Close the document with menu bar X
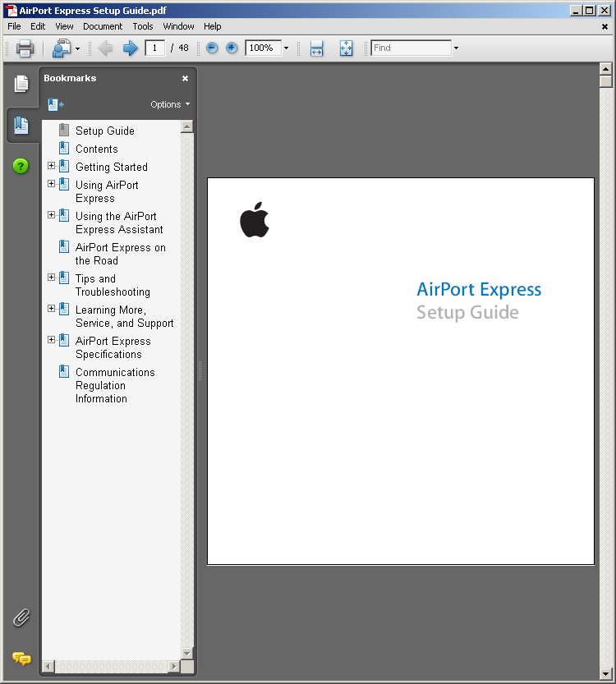This screenshot has height=684, width=616. click(x=605, y=26)
